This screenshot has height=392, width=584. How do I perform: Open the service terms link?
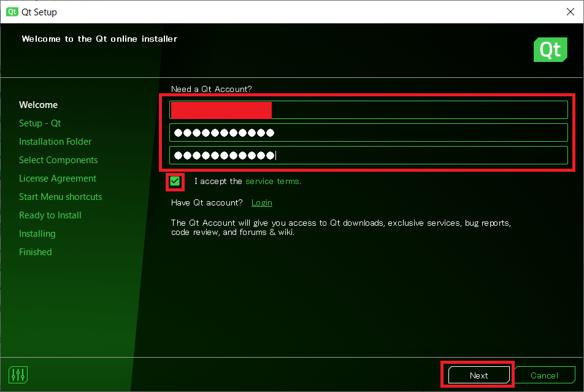tap(272, 182)
